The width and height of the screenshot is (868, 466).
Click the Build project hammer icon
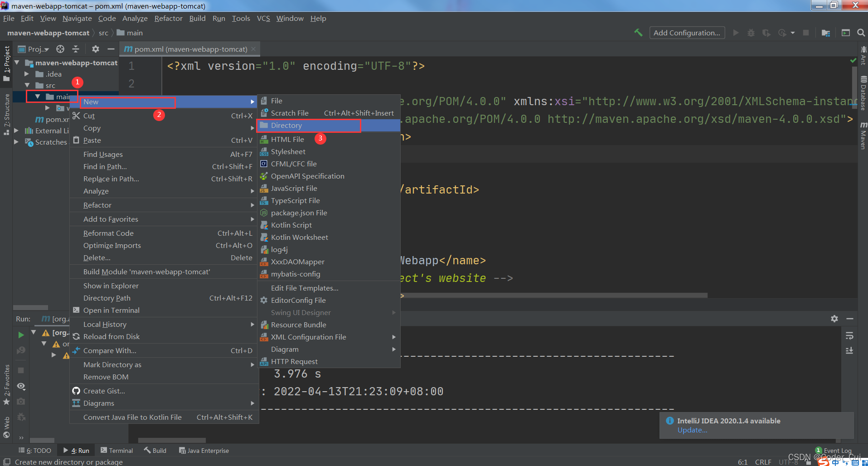coord(638,33)
